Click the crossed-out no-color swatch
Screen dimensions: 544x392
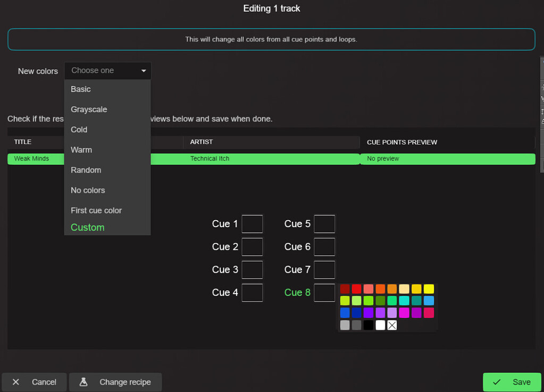point(392,325)
